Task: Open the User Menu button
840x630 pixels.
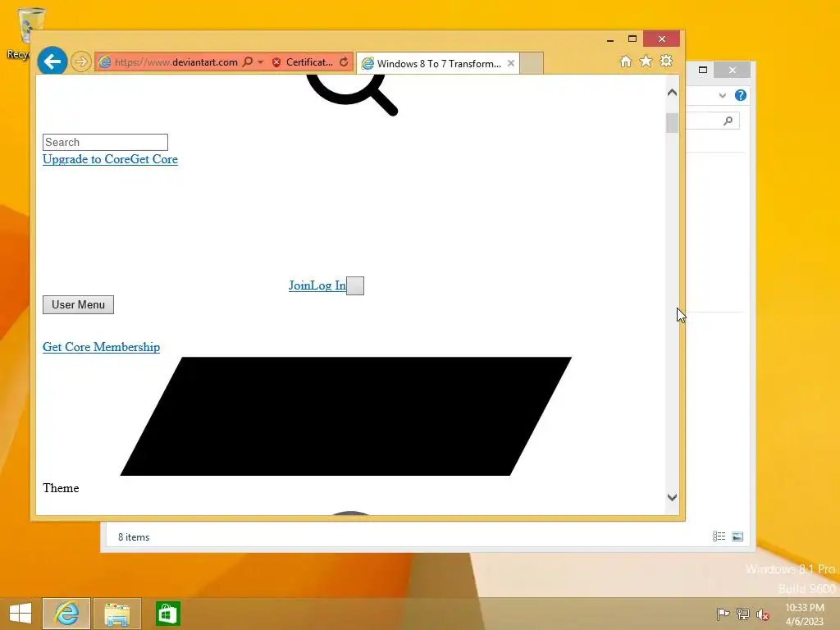Action: coord(78,305)
